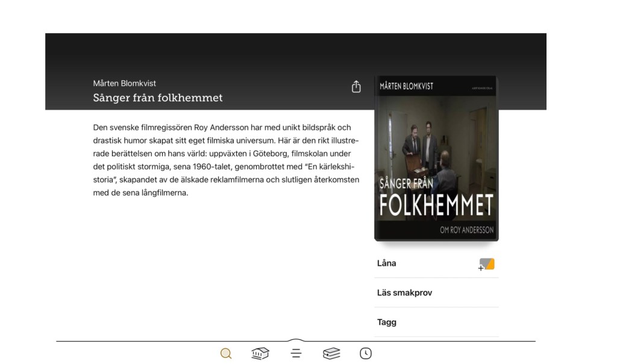Screen dimensions: 617x364
Task: Open author link Mårten Blomkvist
Action: [124, 83]
